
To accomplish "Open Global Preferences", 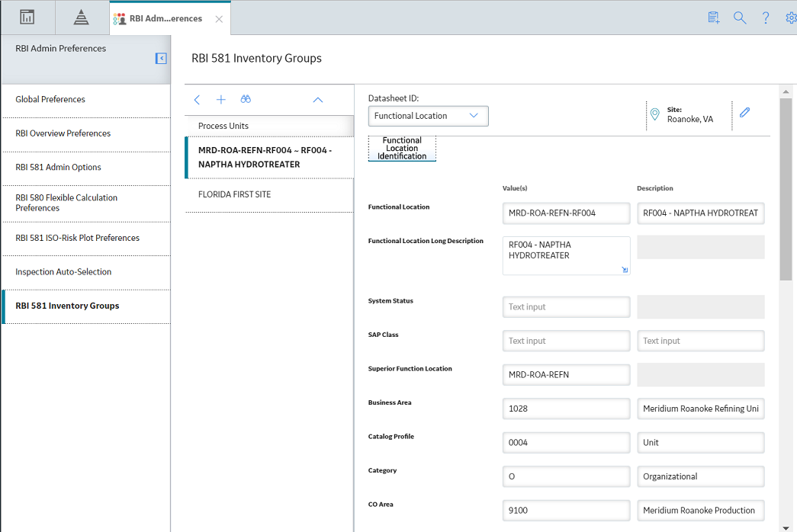I will (x=86, y=100).
